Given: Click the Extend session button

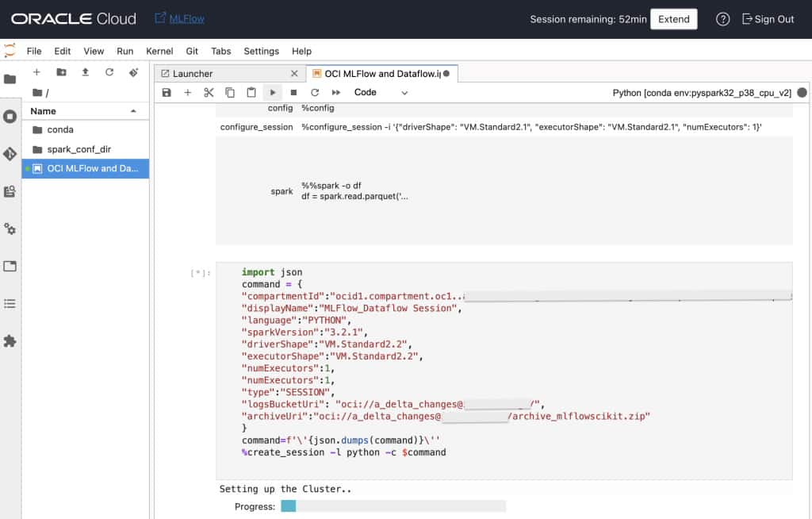Looking at the screenshot, I should pyautogui.click(x=673, y=18).
